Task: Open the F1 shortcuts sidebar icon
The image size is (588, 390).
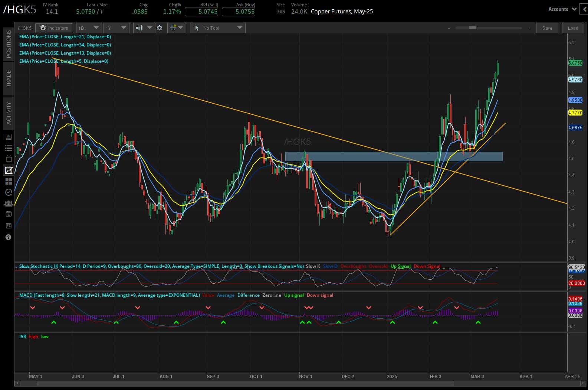Action: point(9,225)
